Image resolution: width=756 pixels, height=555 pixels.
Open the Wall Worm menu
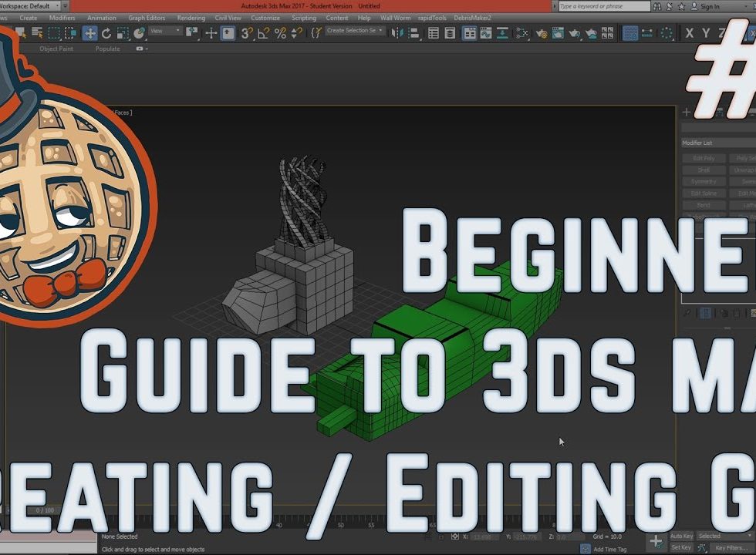[x=395, y=18]
